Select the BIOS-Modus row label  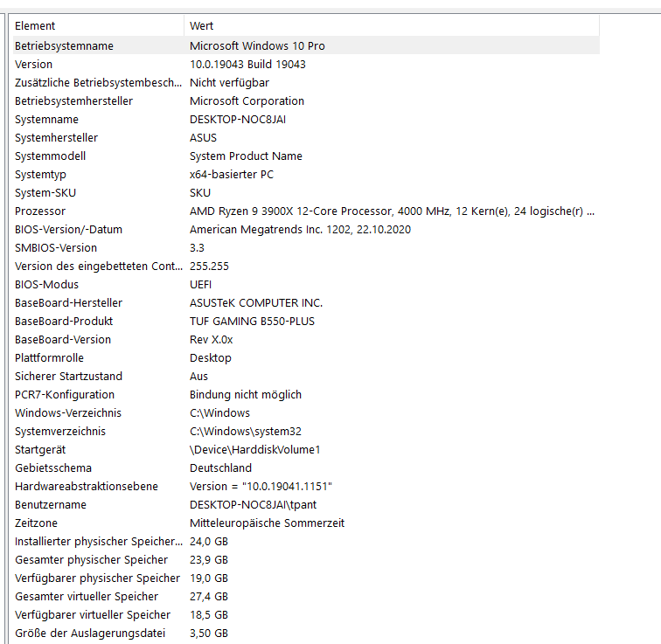coord(46,284)
